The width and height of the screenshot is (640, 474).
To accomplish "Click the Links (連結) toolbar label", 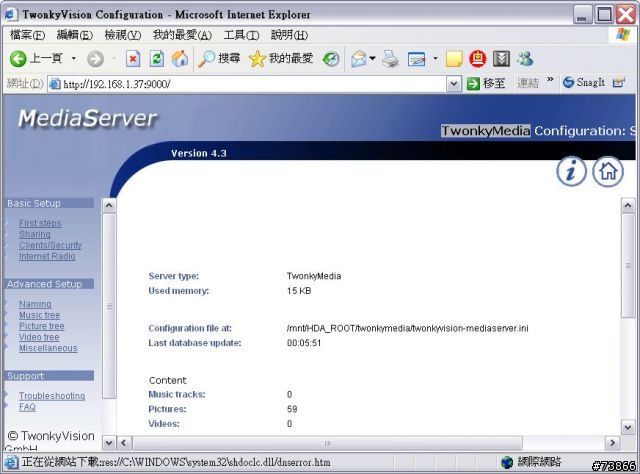I will point(527,83).
